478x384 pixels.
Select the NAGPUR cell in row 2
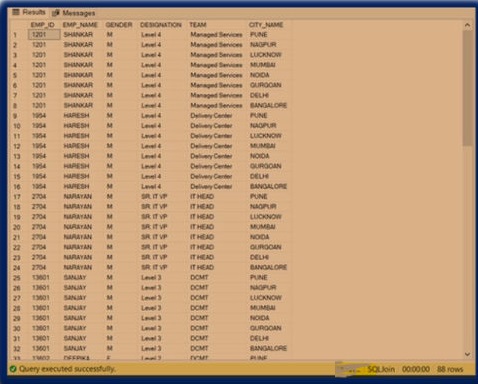[x=263, y=45]
